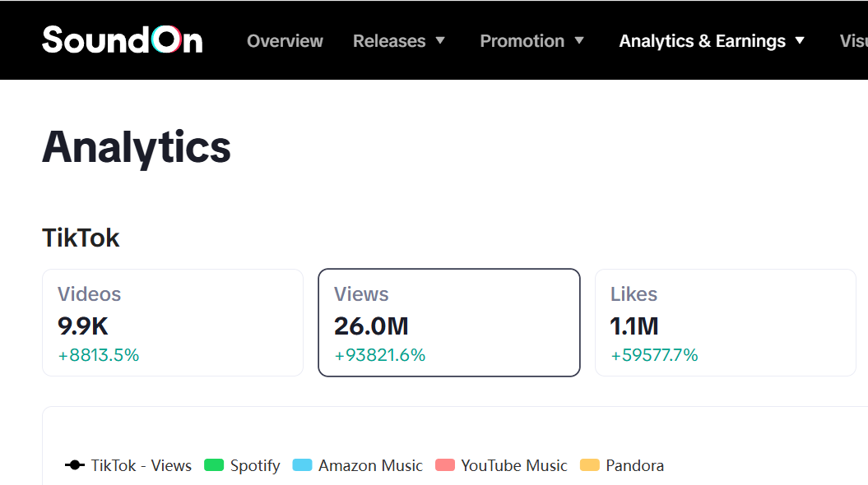Click the 26.0M views value
This screenshot has height=485, width=868.
pos(371,326)
